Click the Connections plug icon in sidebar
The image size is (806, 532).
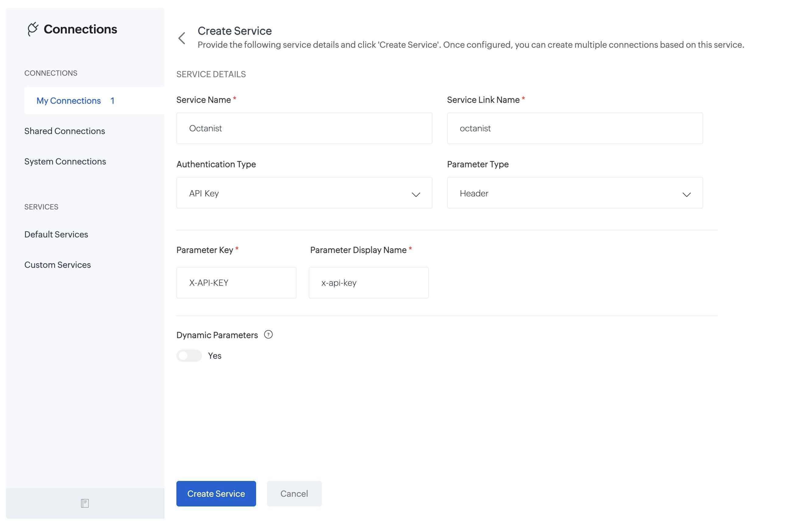point(33,29)
